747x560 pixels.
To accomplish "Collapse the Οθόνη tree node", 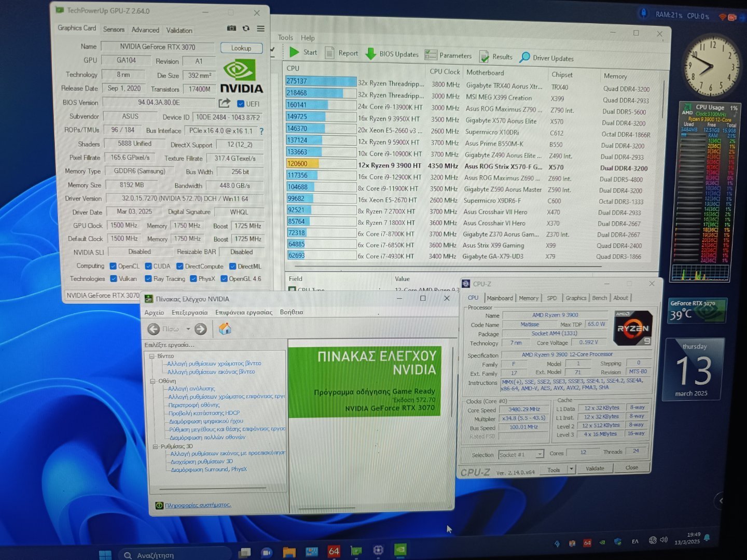I will 153,381.
